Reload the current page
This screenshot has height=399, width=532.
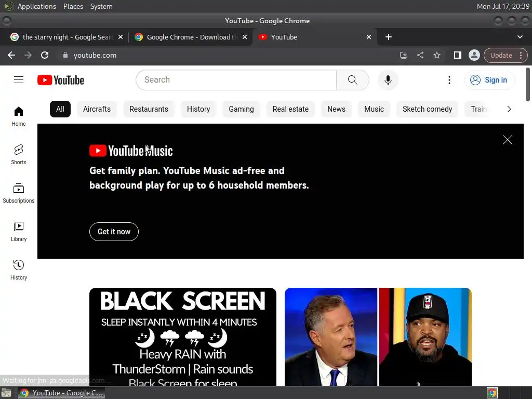pyautogui.click(x=45, y=55)
